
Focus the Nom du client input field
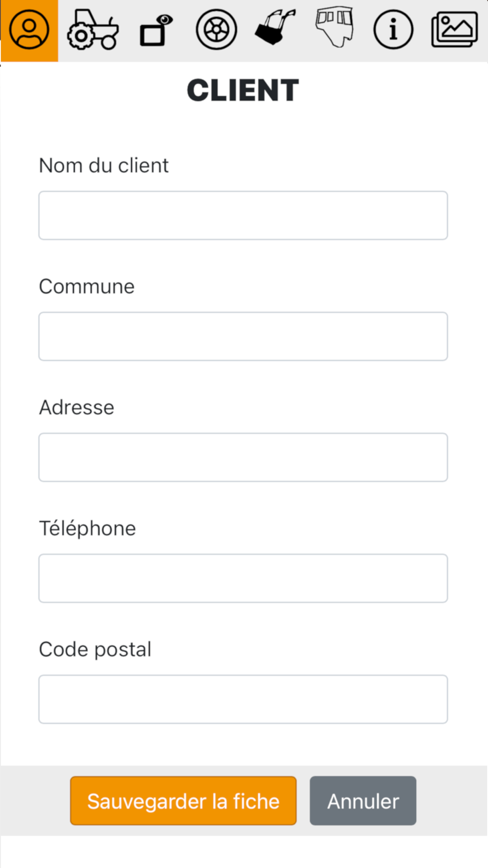pyautogui.click(x=243, y=215)
